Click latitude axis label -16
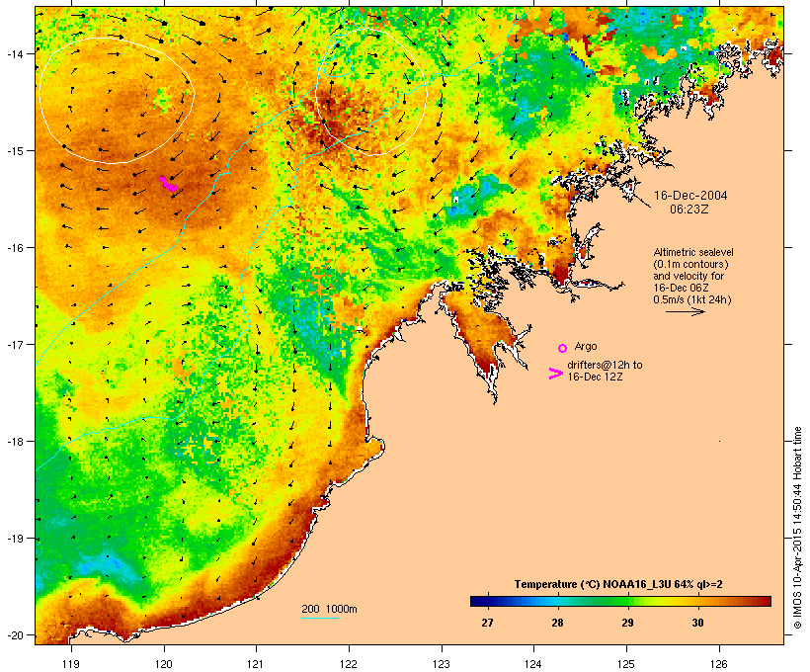Image resolution: width=810 pixels, height=672 pixels. pos(14,248)
